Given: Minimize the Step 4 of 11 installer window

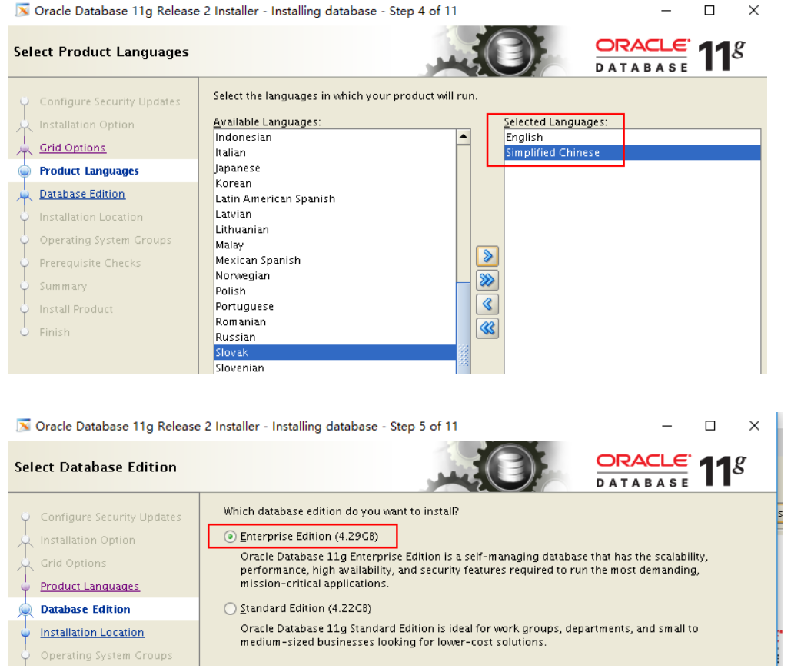Looking at the screenshot, I should tap(666, 11).
